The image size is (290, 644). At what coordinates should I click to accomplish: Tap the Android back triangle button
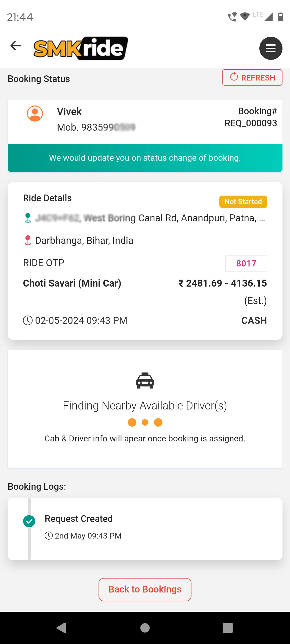point(61,628)
